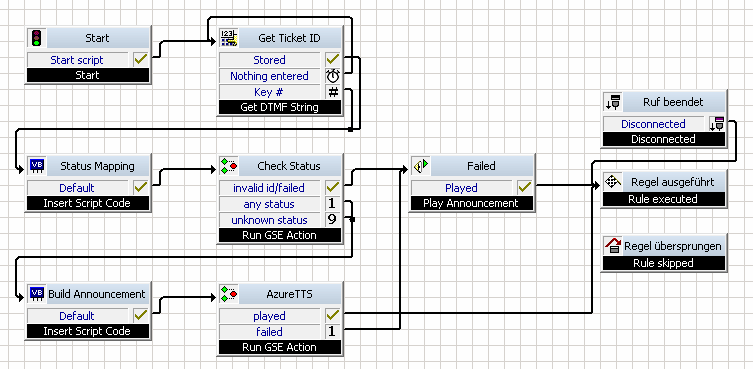Image resolution: width=753 pixels, height=369 pixels.
Task: Click the checkmark next to Start script
Action: click(x=140, y=60)
